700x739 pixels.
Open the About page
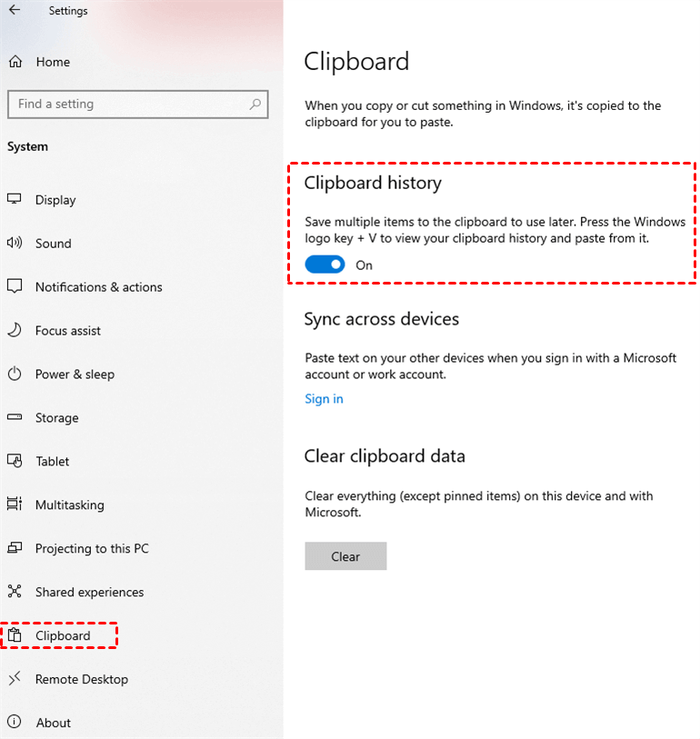[53, 724]
